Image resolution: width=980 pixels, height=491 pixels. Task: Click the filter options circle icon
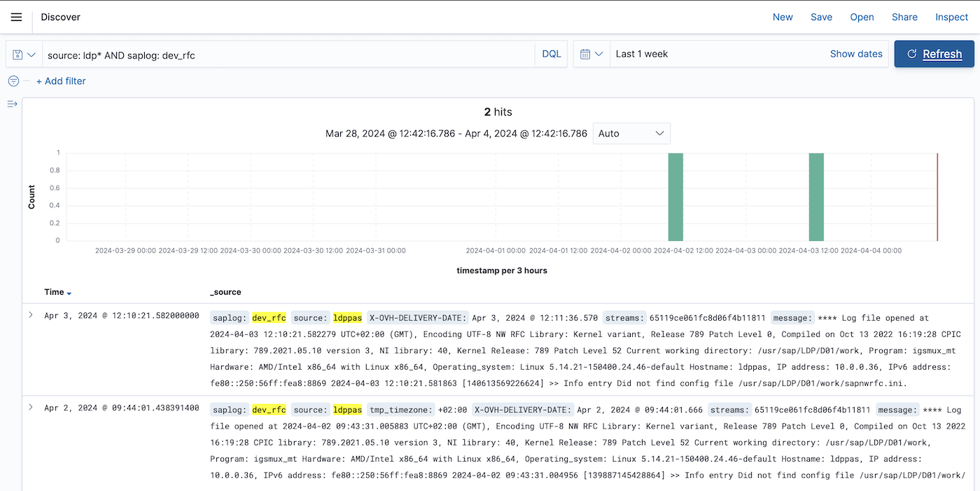pos(13,81)
